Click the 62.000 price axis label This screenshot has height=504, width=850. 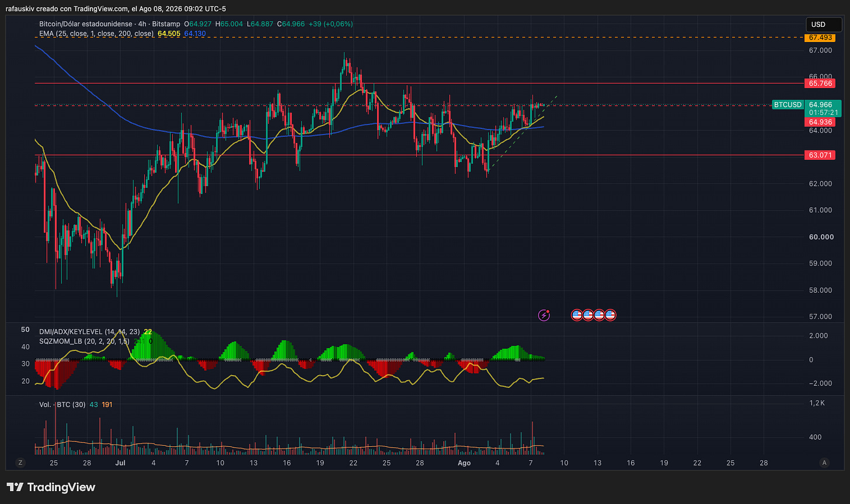[820, 184]
